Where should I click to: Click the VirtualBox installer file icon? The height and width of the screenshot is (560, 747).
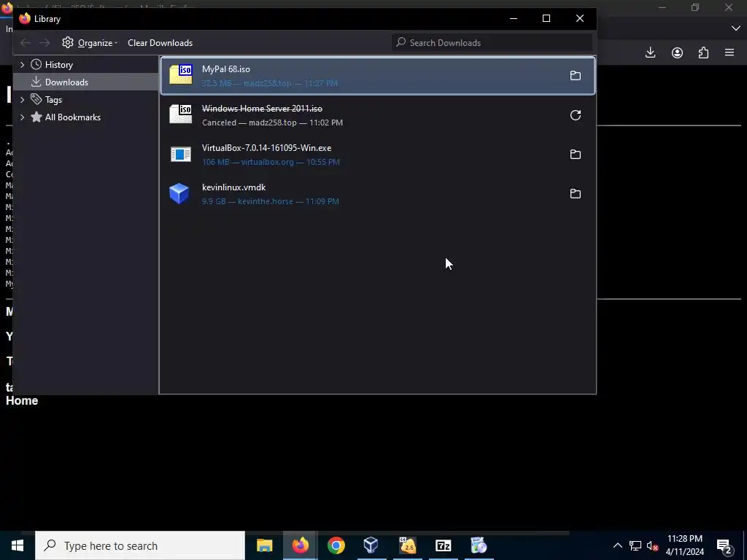click(181, 155)
